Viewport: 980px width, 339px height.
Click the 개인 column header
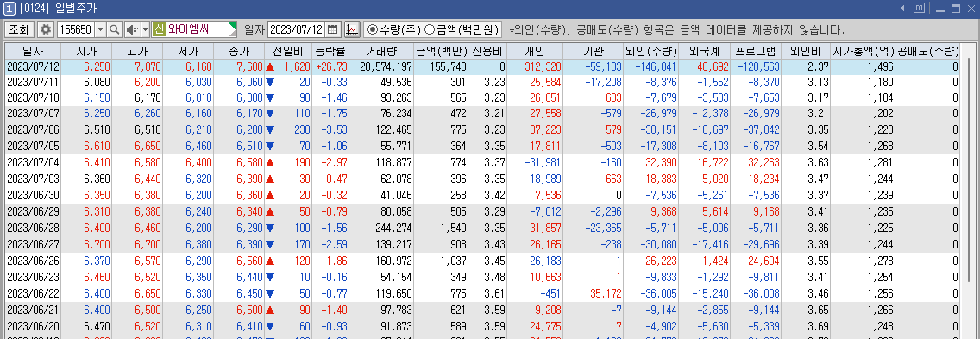[x=535, y=51]
